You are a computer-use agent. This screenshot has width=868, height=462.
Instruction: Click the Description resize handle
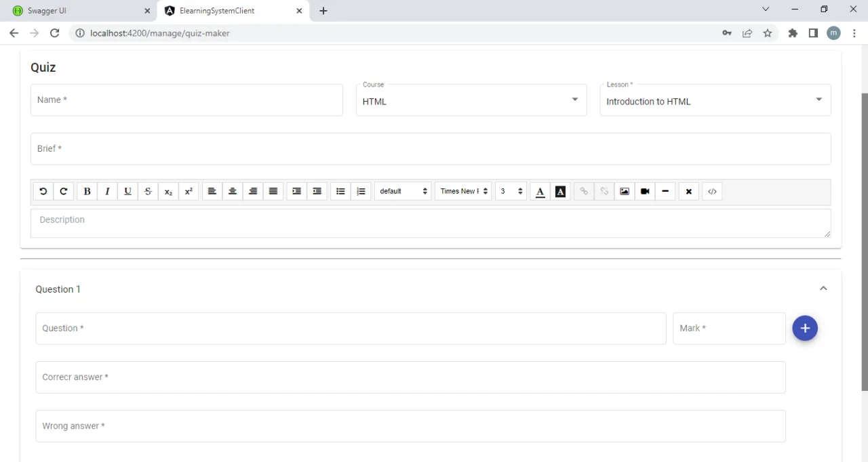(x=827, y=234)
